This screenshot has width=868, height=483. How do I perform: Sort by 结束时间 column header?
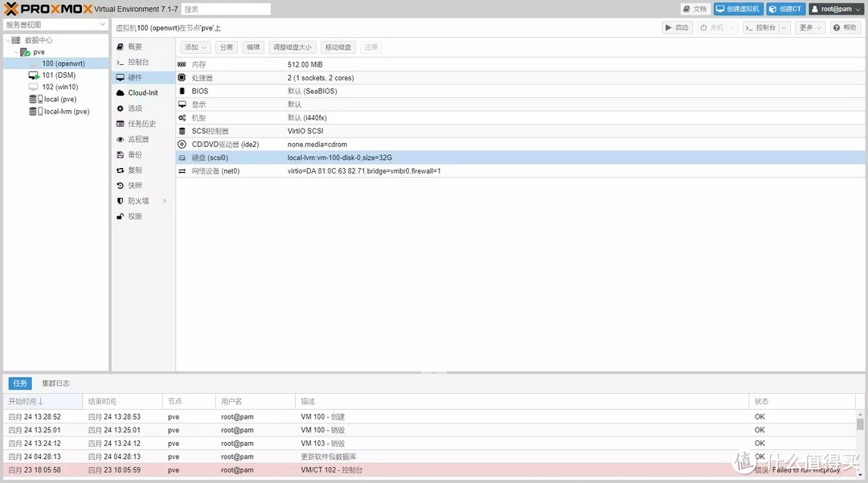[123, 401]
